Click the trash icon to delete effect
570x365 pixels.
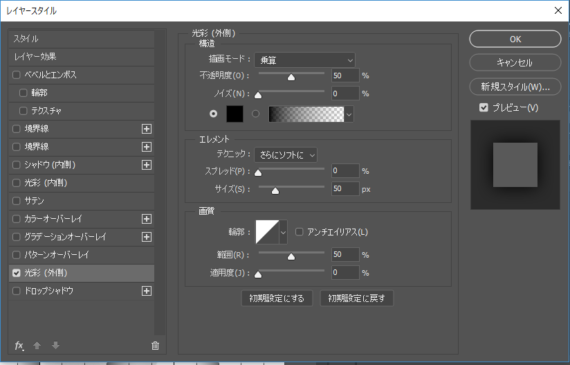[155, 345]
